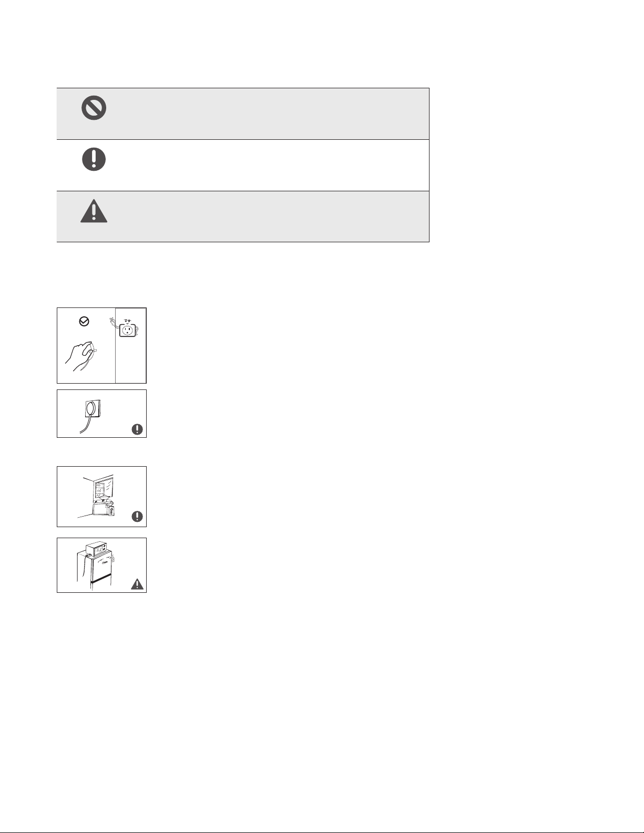Click exclamation badge in wall socket illustration
Viewport: 644px width, 833px height.
(x=137, y=429)
